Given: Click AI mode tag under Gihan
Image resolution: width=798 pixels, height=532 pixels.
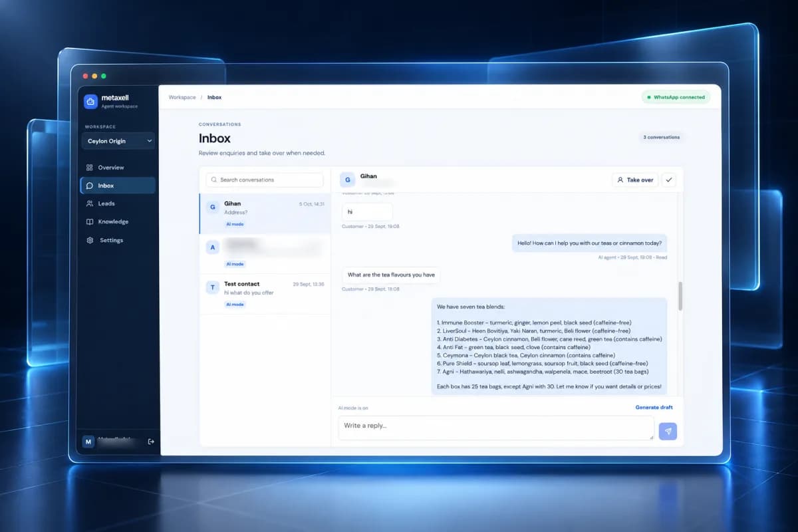Looking at the screenshot, I should tap(235, 224).
